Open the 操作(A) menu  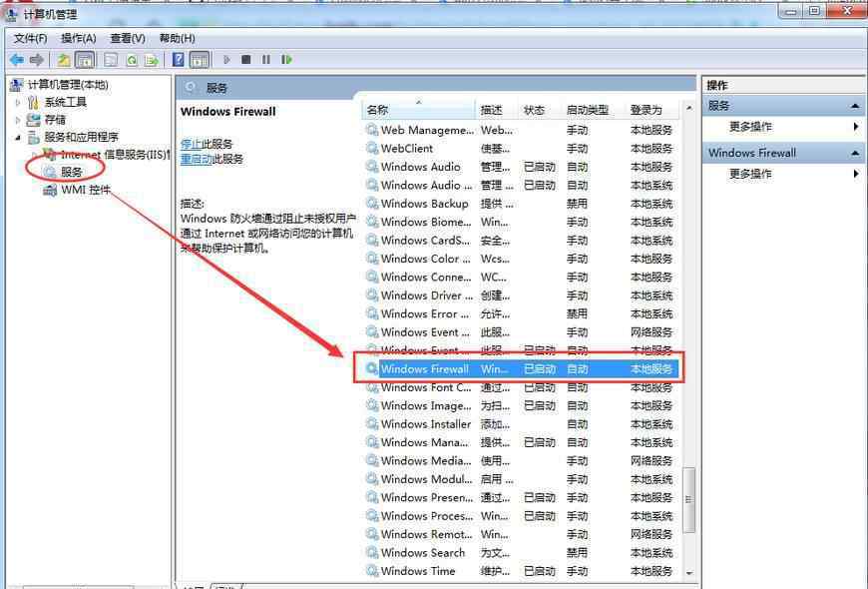[79, 38]
